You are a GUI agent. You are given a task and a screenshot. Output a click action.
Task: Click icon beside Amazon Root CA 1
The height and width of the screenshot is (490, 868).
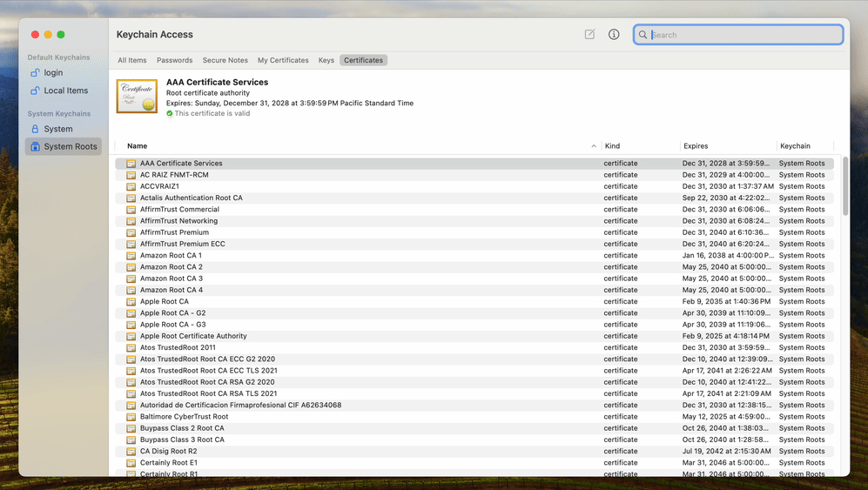131,255
